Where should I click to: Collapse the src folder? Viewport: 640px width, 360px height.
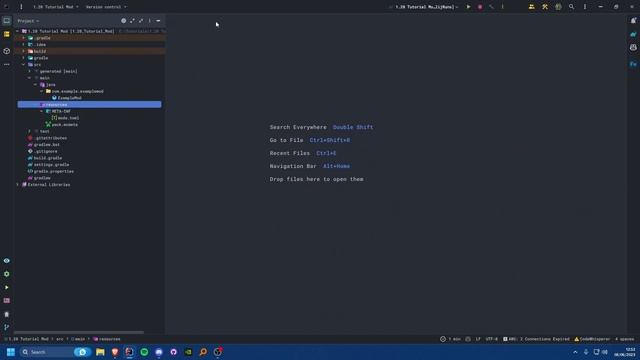click(x=24, y=64)
